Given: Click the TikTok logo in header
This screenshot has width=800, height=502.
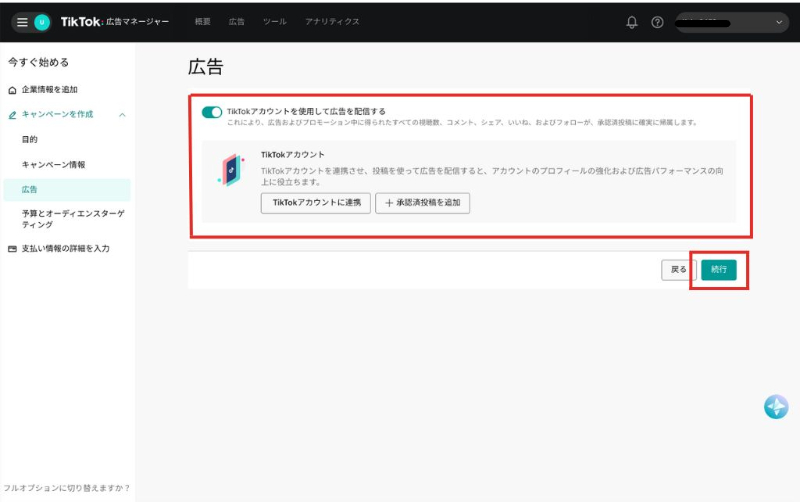Looking at the screenshot, I should click(81, 22).
